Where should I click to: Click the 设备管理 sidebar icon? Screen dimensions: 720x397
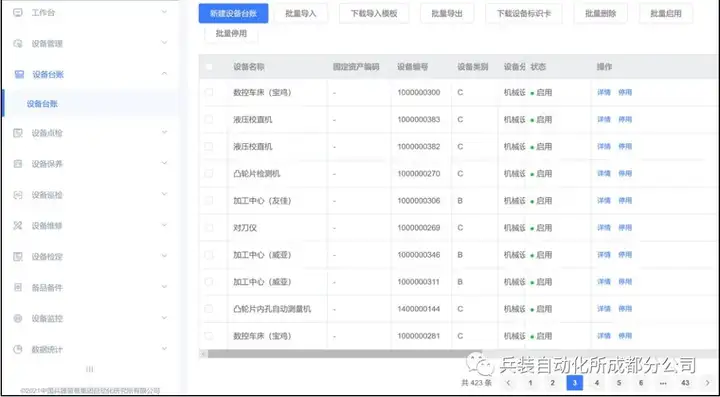pyautogui.click(x=17, y=44)
